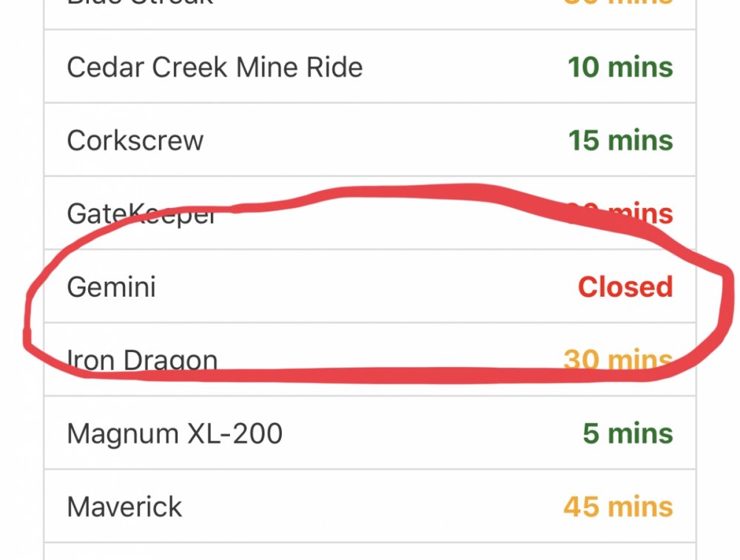Tap the Corkscrew ride name
This screenshot has height=560, width=740.
click(135, 141)
